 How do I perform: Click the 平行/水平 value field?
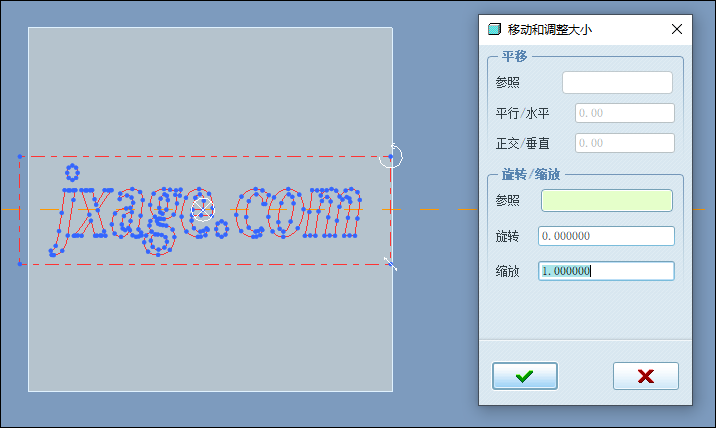(625, 113)
